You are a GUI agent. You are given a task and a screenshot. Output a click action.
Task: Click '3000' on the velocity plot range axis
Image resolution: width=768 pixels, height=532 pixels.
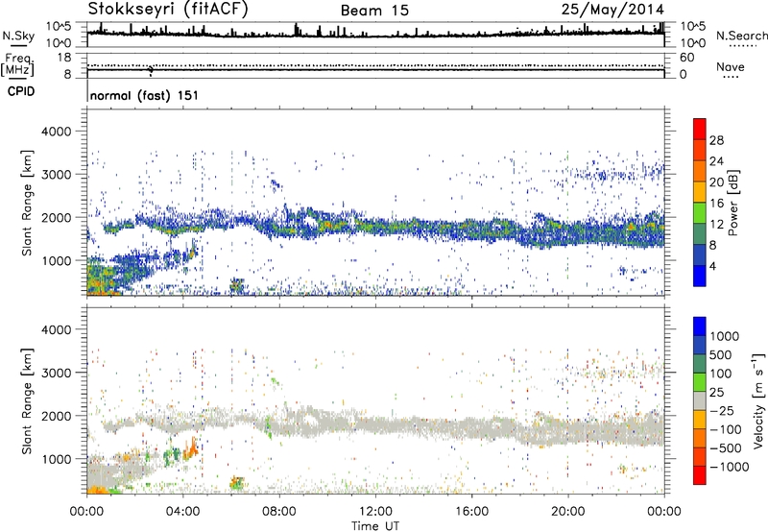(x=56, y=373)
